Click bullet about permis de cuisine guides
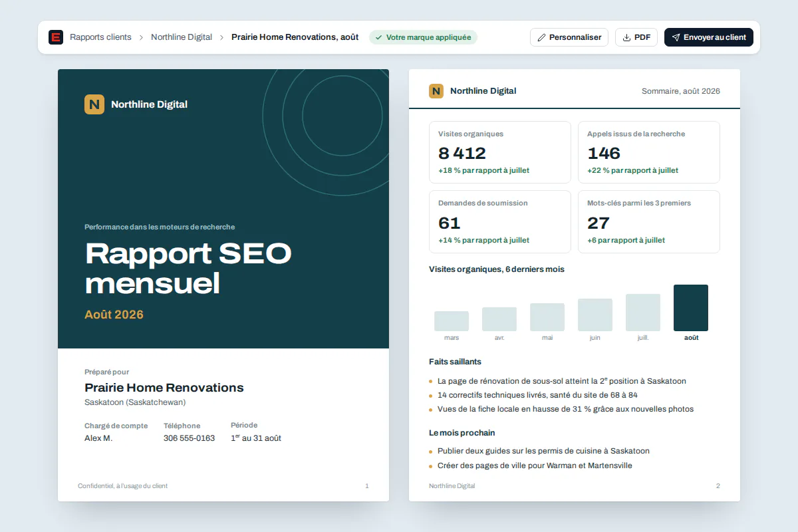 pyautogui.click(x=543, y=451)
